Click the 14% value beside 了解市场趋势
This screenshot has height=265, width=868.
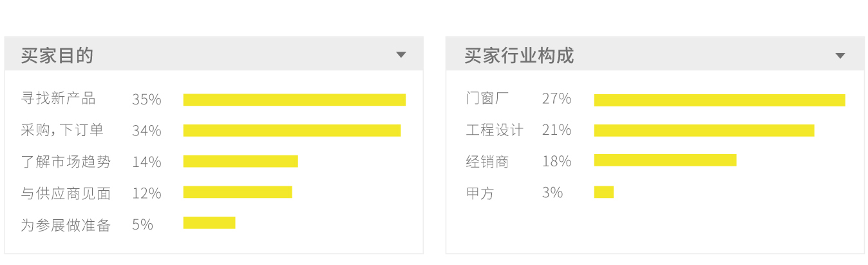(x=146, y=161)
